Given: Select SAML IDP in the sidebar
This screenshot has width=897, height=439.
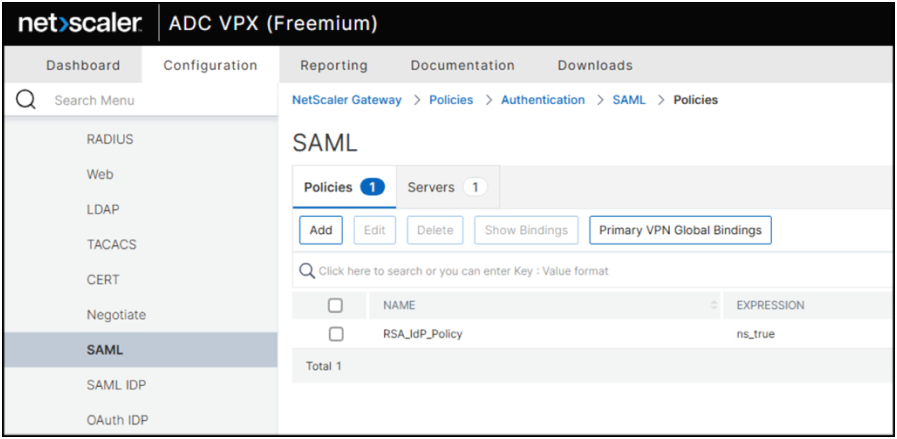Looking at the screenshot, I should 117,385.
